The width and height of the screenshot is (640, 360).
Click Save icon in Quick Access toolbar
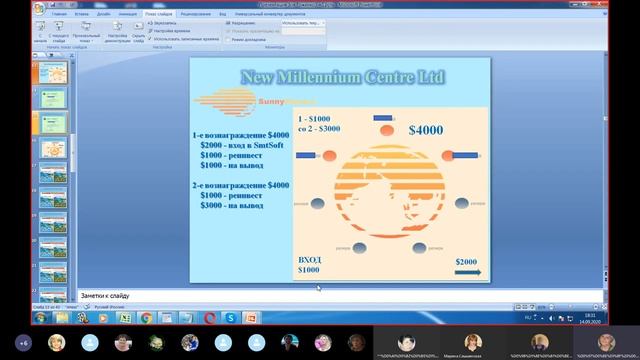pos(53,5)
